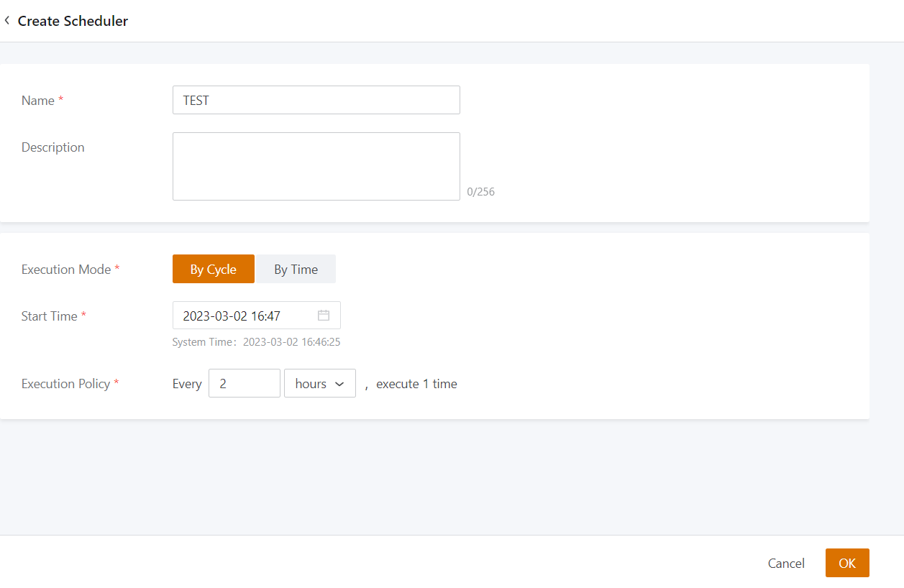Go back using the left chevron arrow
Screen dimensions: 904x588
7,21
